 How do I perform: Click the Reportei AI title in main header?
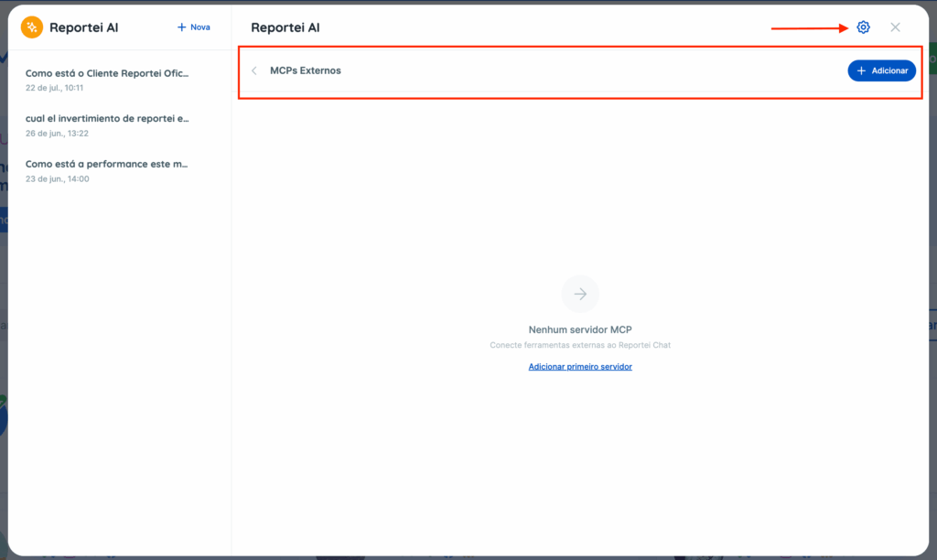pyautogui.click(x=285, y=27)
